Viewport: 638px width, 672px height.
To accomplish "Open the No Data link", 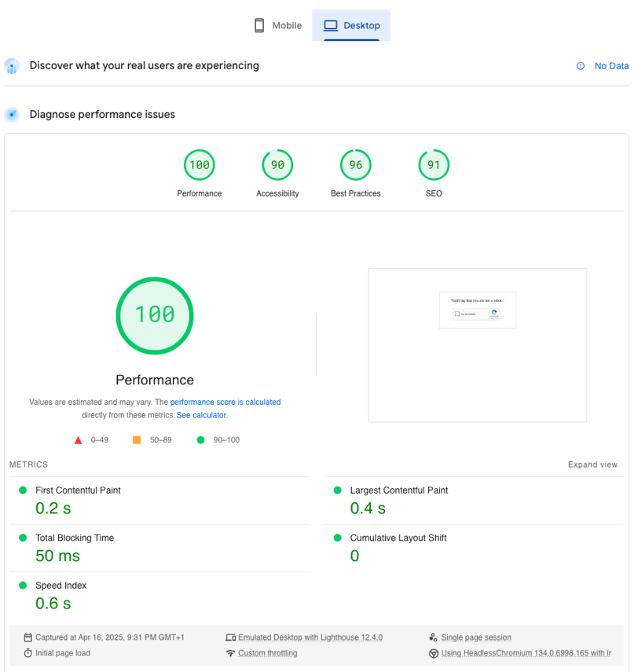I will coord(611,66).
